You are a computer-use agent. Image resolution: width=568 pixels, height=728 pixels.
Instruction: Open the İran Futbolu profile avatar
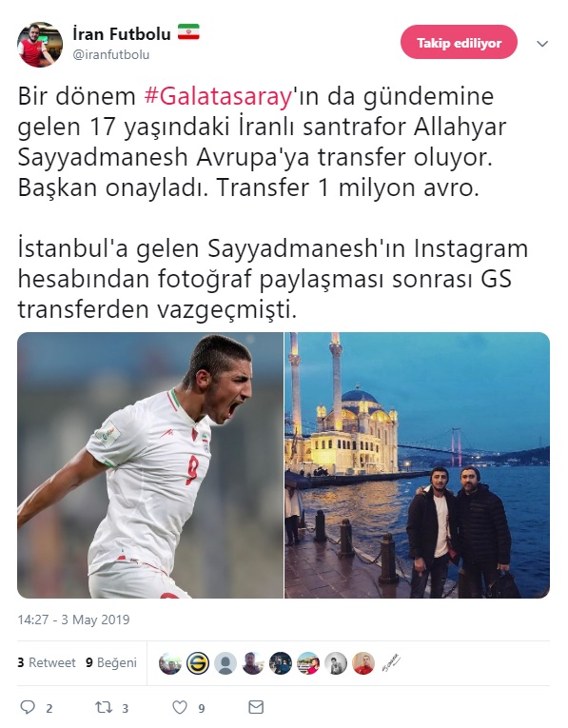(40, 45)
